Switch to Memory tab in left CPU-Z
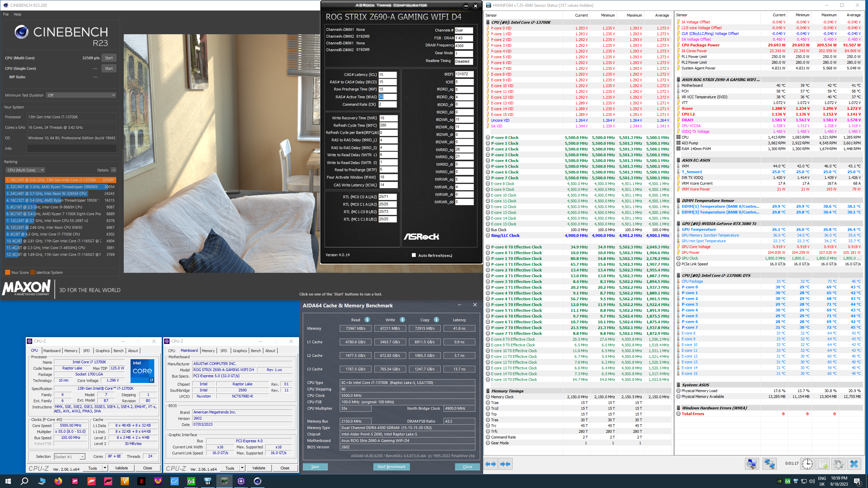This screenshot has width=868, height=488. (71, 351)
